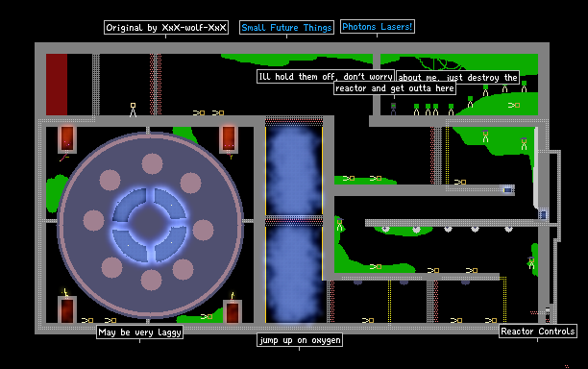Click the dark stickman left of the green soldiers

pyautogui.click(x=393, y=109)
